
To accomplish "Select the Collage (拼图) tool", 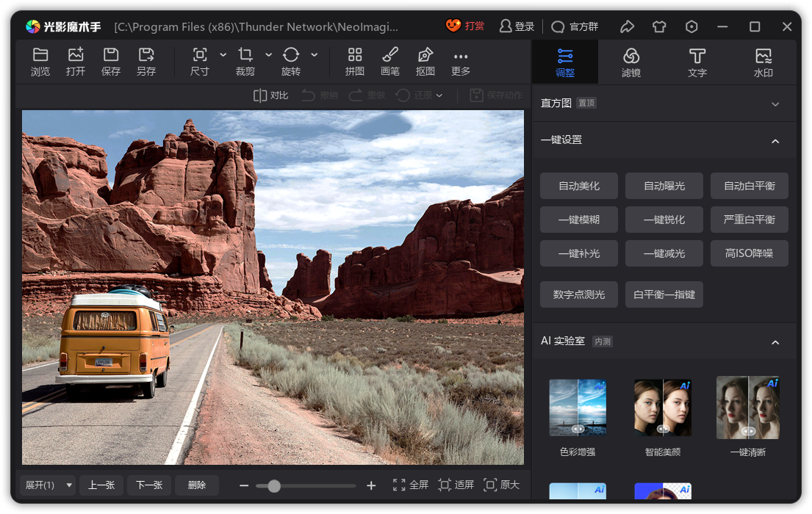I will click(355, 55).
